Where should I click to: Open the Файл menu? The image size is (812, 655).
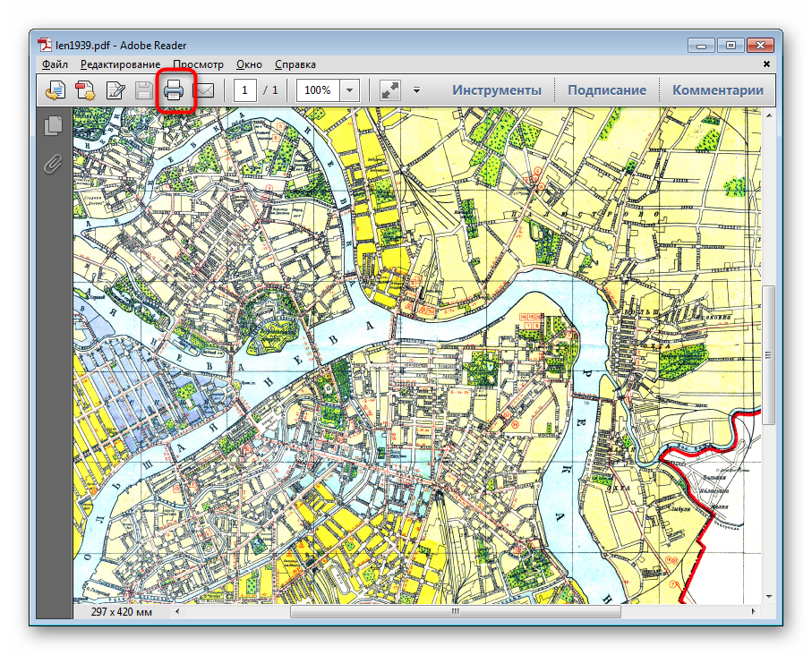(55, 64)
